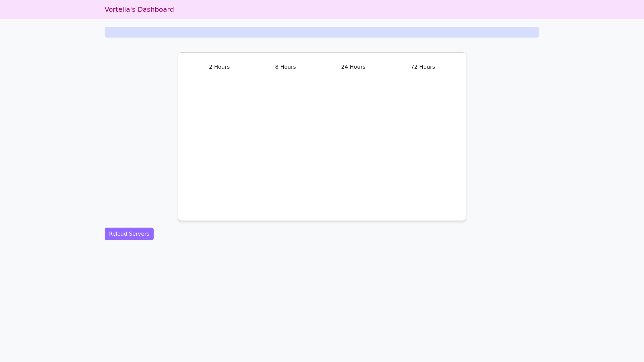Open the Vortella's Dashboard title link

(139, 9)
